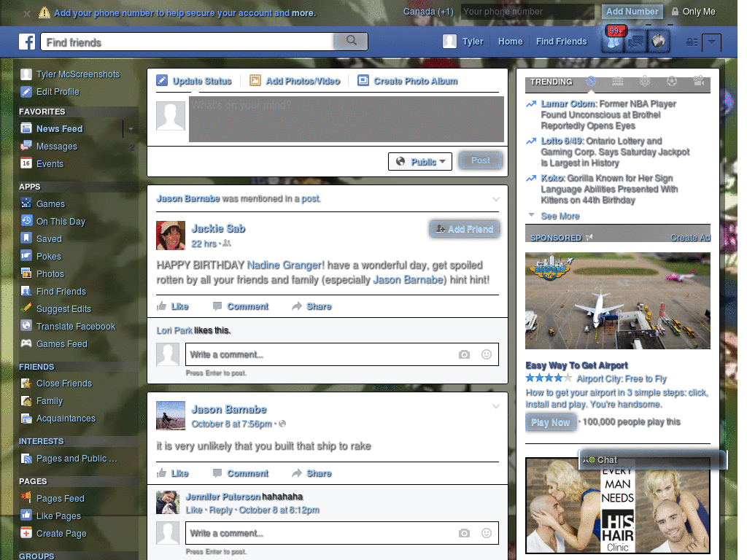Open the messages icon in top bar
Image resolution: width=747 pixels, height=560 pixels.
click(x=636, y=42)
